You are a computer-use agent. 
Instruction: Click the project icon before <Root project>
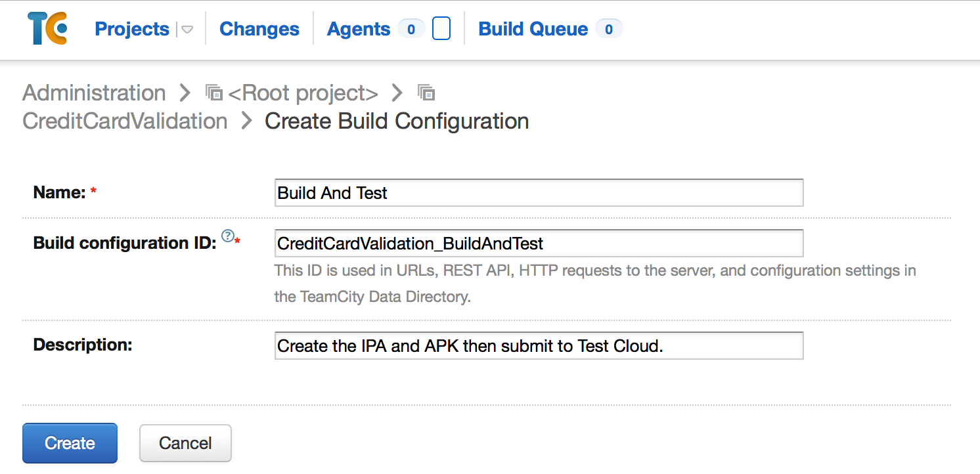click(213, 93)
